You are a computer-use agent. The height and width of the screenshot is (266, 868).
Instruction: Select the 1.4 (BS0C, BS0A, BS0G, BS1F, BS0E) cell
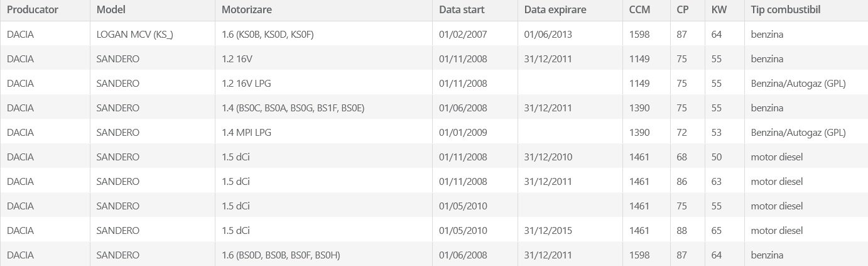pos(293,108)
